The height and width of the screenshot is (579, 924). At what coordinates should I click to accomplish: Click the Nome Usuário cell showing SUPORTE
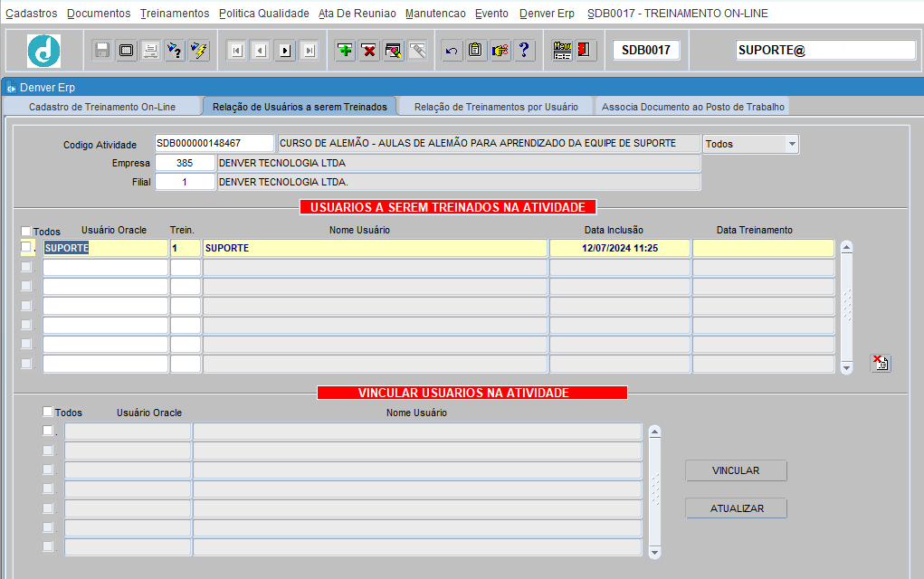pyautogui.click(x=375, y=248)
